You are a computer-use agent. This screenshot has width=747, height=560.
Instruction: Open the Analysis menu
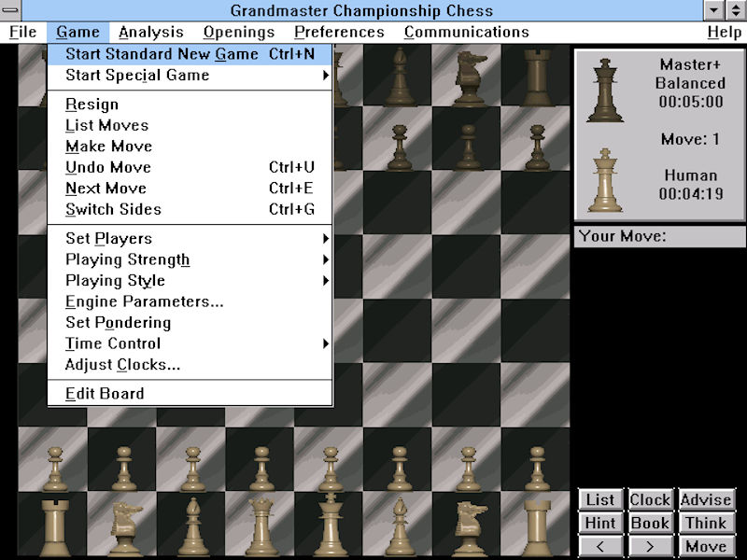[x=151, y=32]
